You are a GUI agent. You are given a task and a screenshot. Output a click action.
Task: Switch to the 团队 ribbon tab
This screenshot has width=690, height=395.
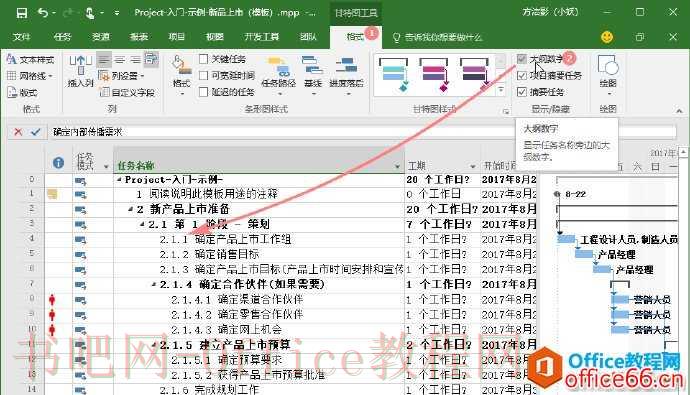[x=308, y=37]
